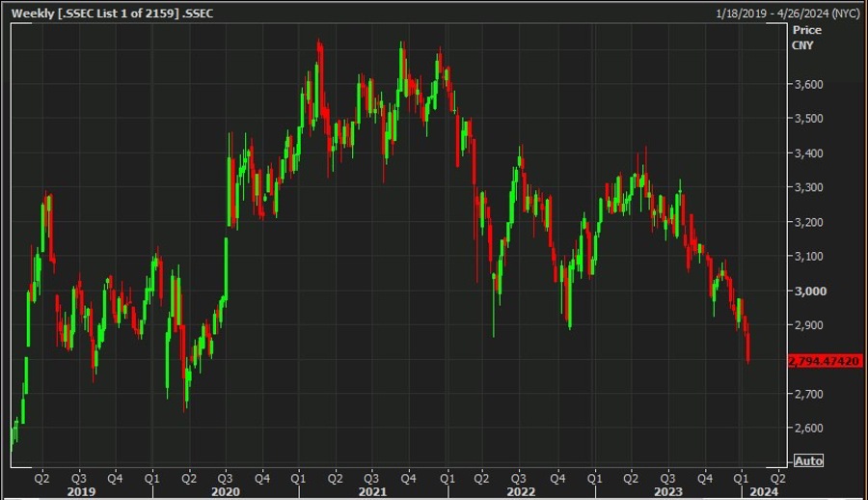
Task: Click the 2021 year label on time axis
Action: (372, 491)
